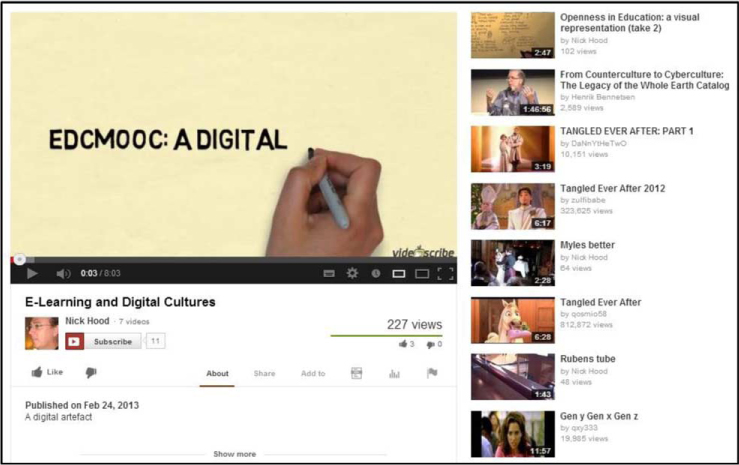Viewport: 739px width, 465px height.
Task: Subscribe to Nick Hood's channel
Action: [104, 341]
